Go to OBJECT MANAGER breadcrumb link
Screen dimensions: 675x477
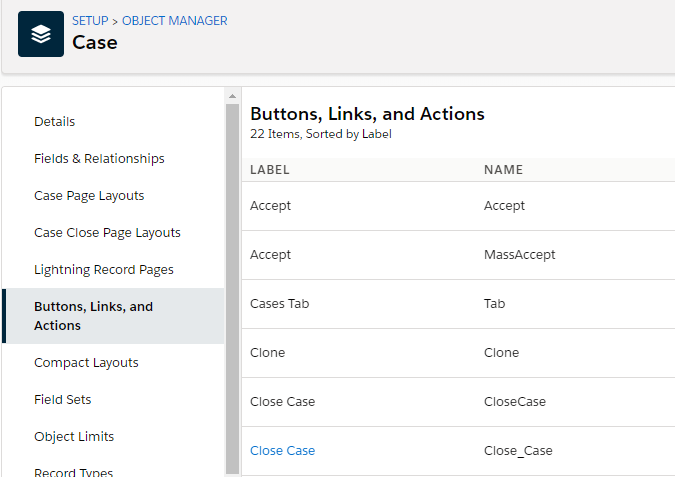174,21
